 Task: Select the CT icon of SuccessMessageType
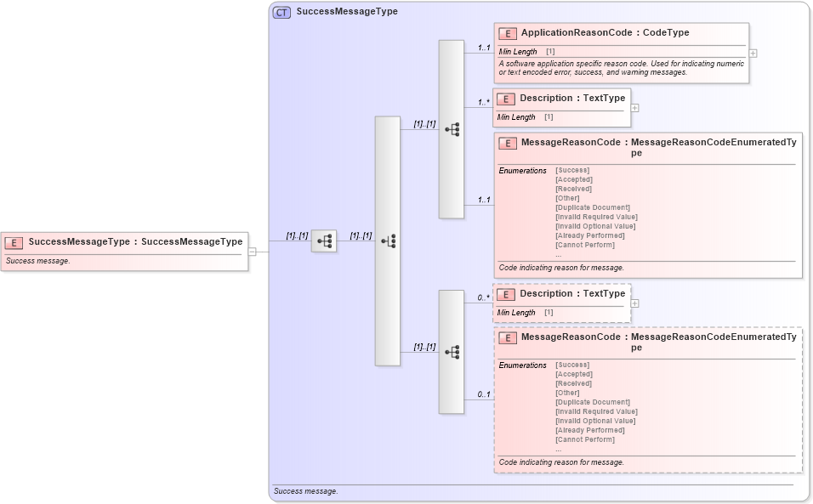click(x=282, y=12)
